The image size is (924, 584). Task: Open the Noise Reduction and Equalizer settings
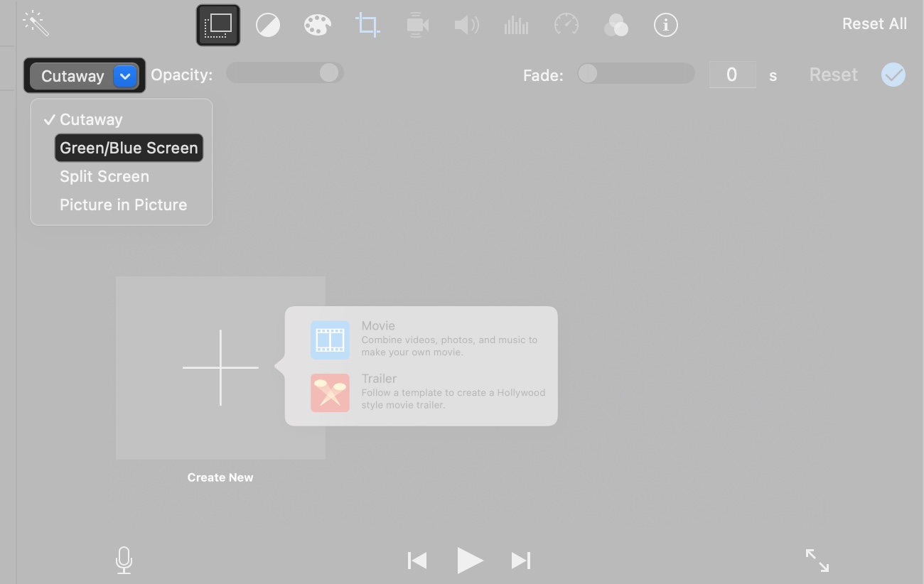pos(516,24)
